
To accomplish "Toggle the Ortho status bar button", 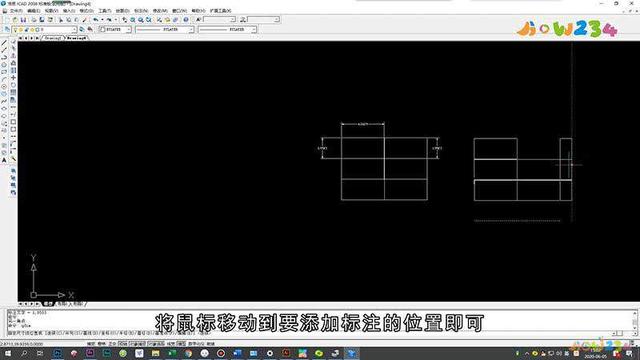I will [112, 344].
